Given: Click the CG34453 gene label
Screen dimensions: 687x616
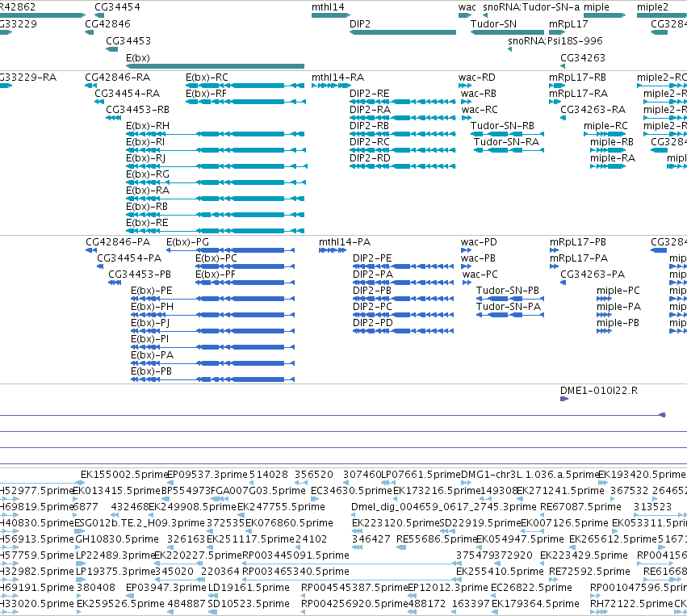Looking at the screenshot, I should coord(128,40).
